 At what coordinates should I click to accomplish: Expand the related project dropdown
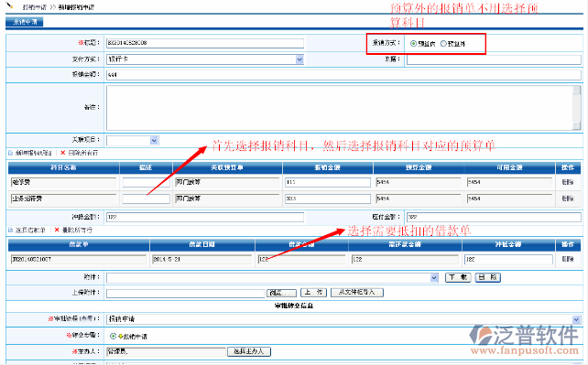(154, 140)
